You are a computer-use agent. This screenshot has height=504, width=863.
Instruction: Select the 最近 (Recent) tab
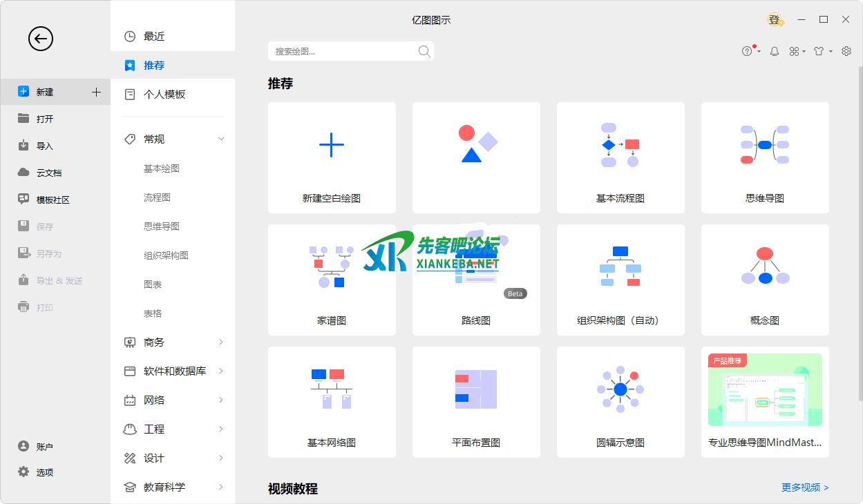coord(153,37)
